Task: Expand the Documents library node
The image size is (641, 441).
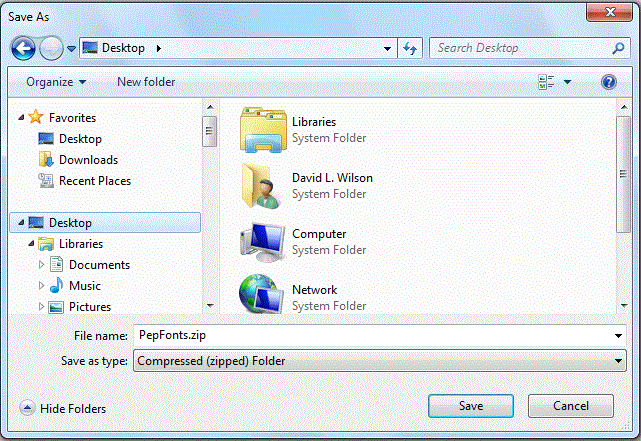Action: click(41, 265)
